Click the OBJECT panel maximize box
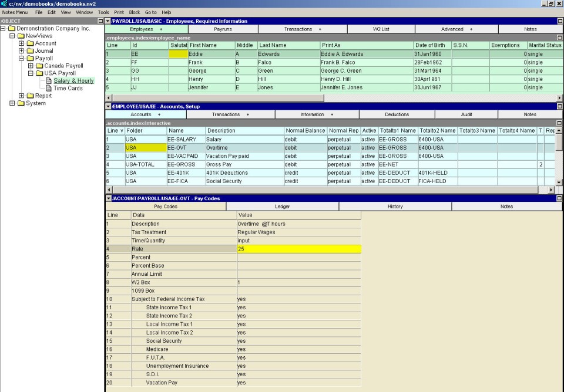Viewport: 564px width, 392px height. [100, 21]
